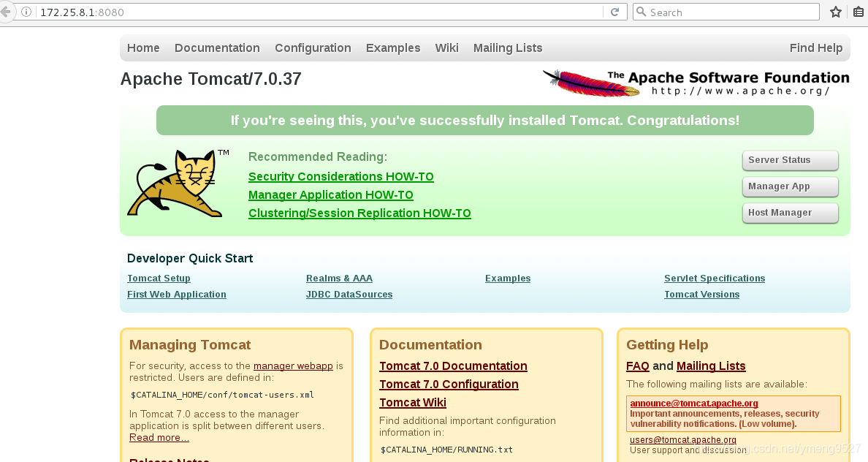Open Tomcat 7.0 Documentation link
The image size is (868, 462).
[453, 366]
